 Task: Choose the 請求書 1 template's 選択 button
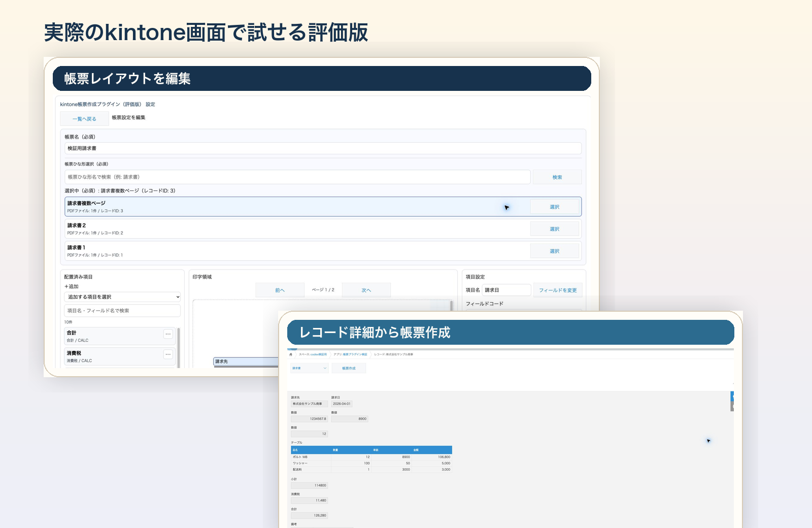(x=554, y=251)
